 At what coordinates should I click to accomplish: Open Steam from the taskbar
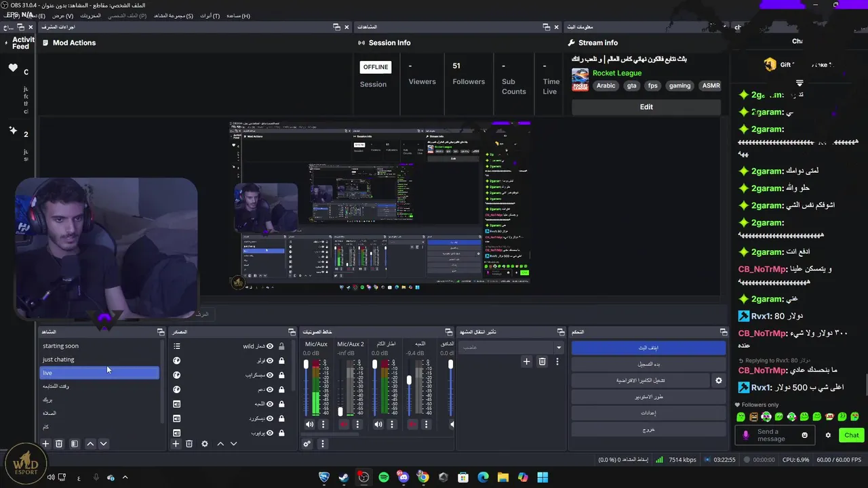coord(344,478)
